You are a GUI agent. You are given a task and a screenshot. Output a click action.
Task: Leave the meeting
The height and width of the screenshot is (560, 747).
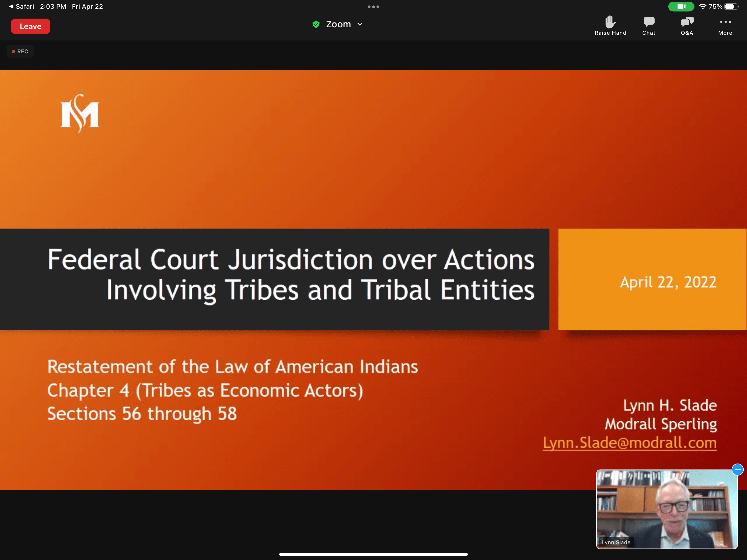click(x=30, y=26)
